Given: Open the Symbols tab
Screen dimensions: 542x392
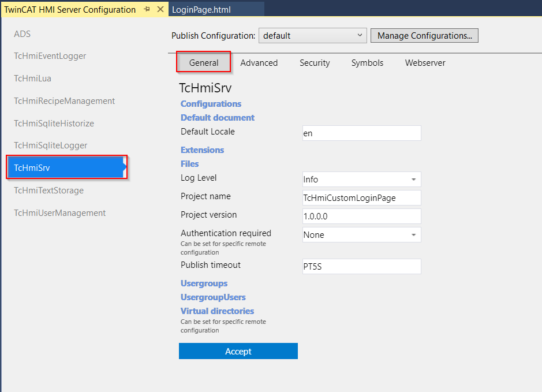Looking at the screenshot, I should coord(367,63).
